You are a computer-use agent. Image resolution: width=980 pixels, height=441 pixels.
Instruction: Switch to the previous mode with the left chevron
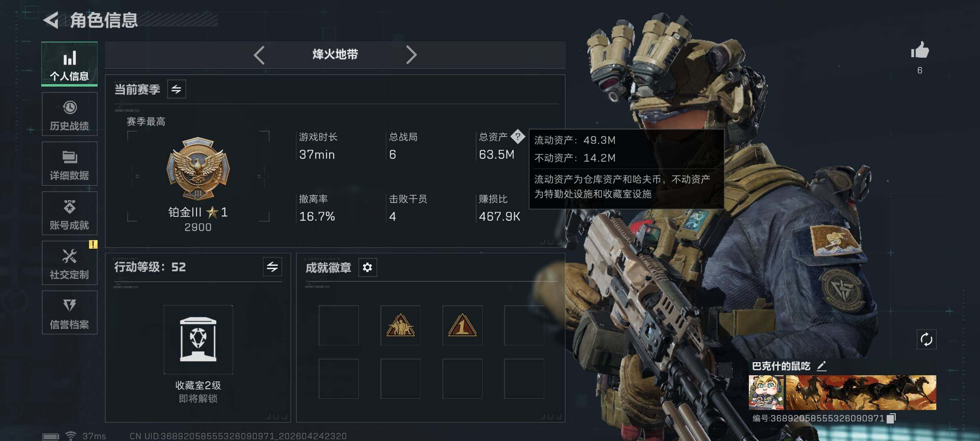(259, 55)
